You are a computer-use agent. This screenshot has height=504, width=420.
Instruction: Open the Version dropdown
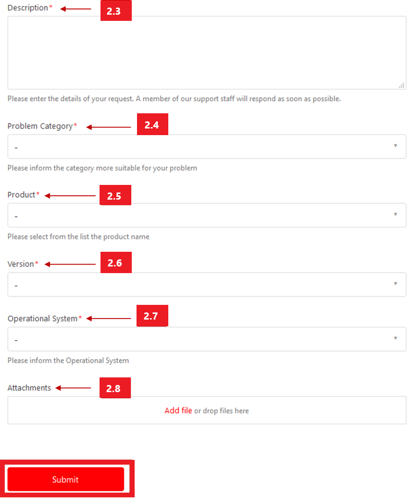click(x=207, y=284)
